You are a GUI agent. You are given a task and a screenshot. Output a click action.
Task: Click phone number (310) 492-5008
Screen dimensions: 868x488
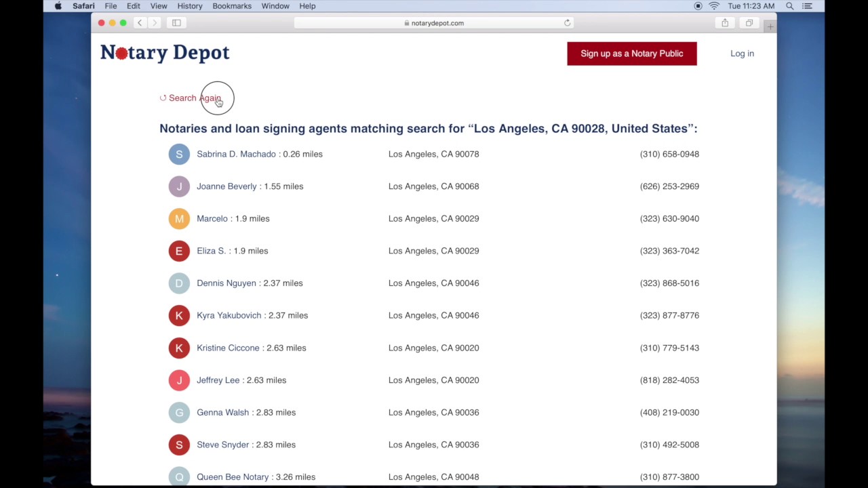pyautogui.click(x=669, y=445)
